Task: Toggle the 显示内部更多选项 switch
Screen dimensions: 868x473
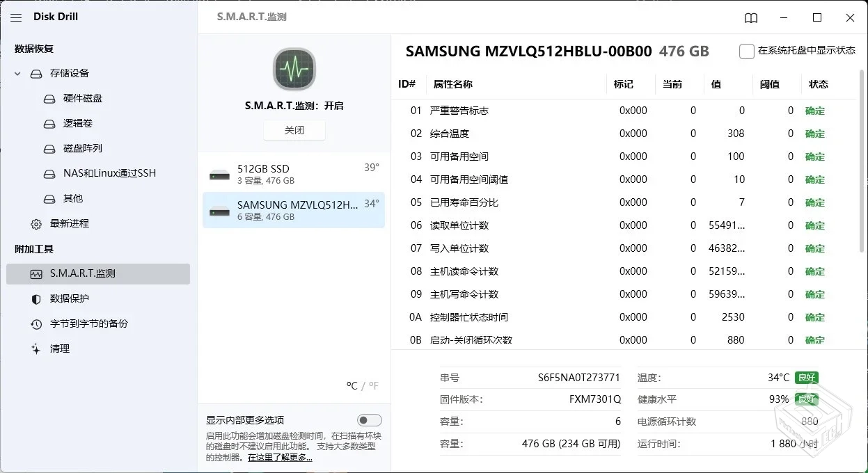Action: (370, 419)
